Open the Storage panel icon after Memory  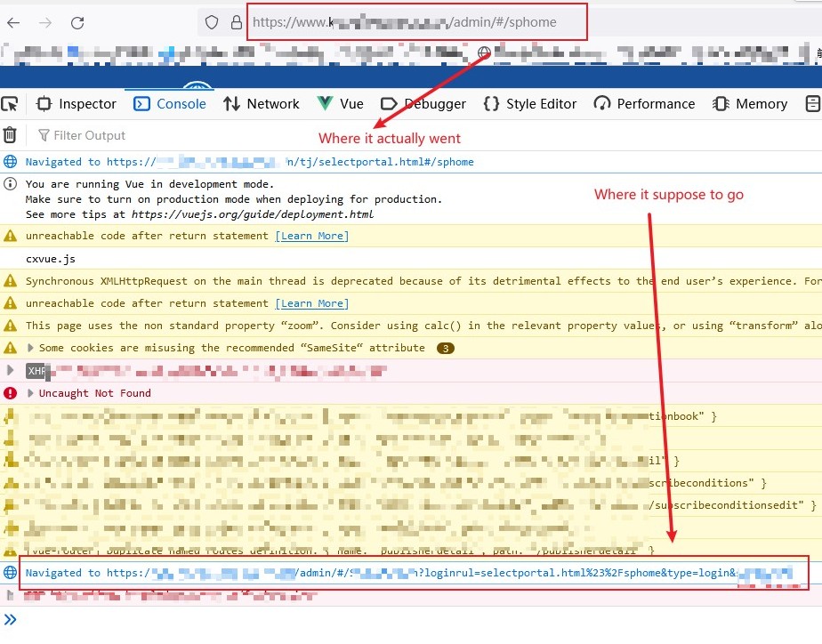pos(812,104)
